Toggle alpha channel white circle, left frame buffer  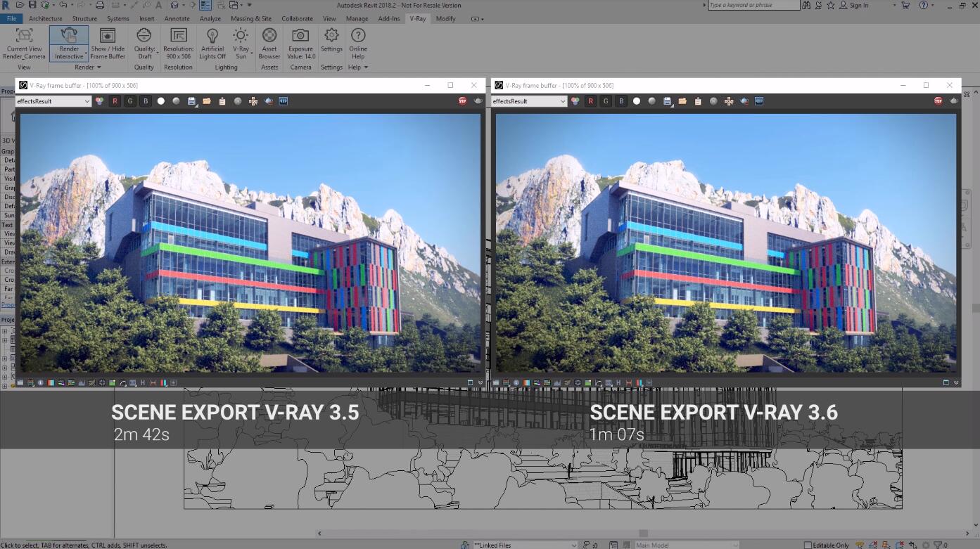coord(161,101)
